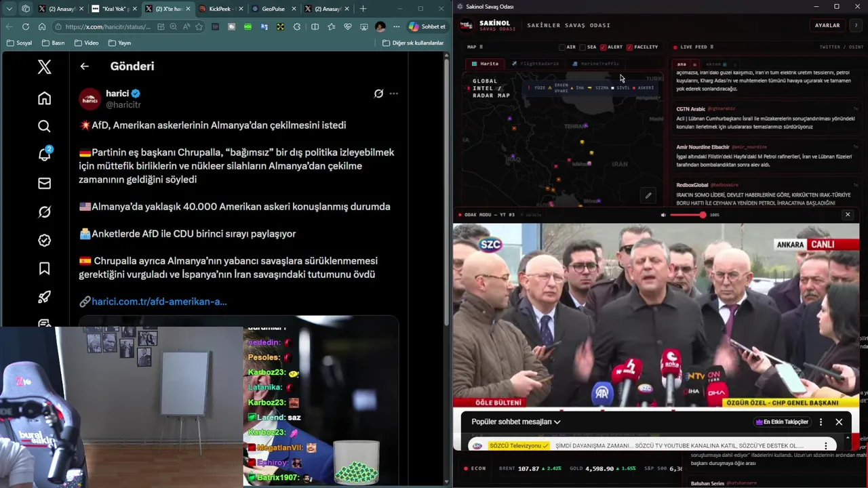This screenshot has width=868, height=488.
Task: Open the rocket icon in X sidebar
Action: point(44,297)
